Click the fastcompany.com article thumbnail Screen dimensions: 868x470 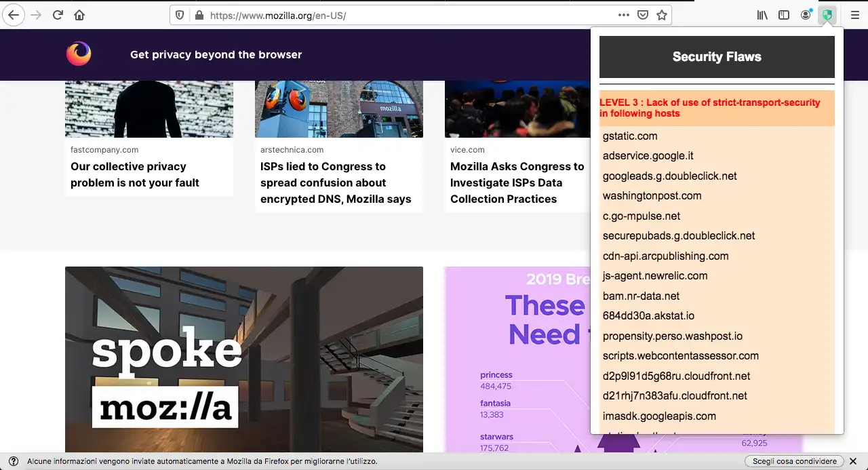coord(149,109)
